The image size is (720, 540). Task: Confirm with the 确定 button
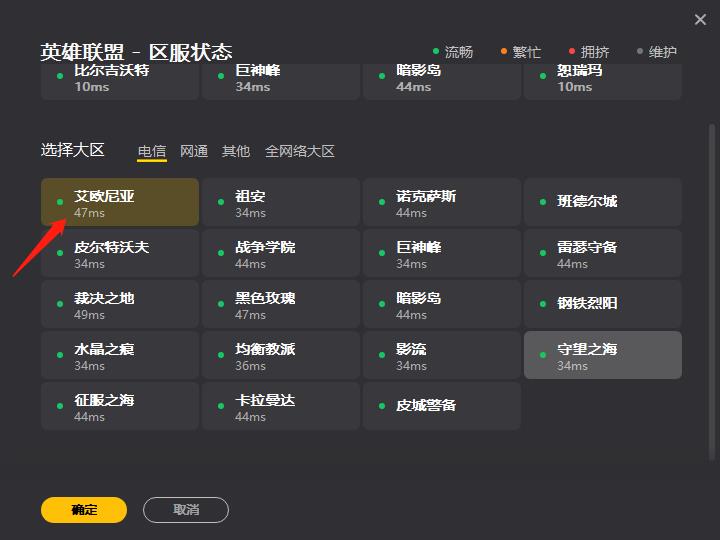click(x=84, y=510)
